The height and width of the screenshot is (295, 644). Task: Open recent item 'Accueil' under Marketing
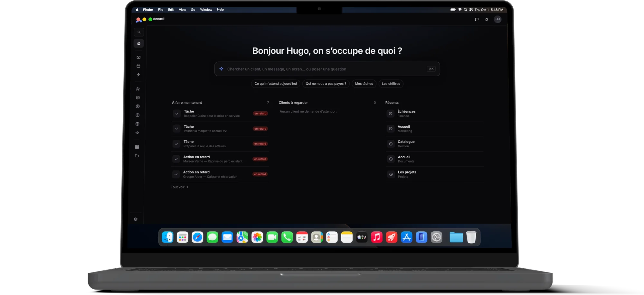click(435, 129)
